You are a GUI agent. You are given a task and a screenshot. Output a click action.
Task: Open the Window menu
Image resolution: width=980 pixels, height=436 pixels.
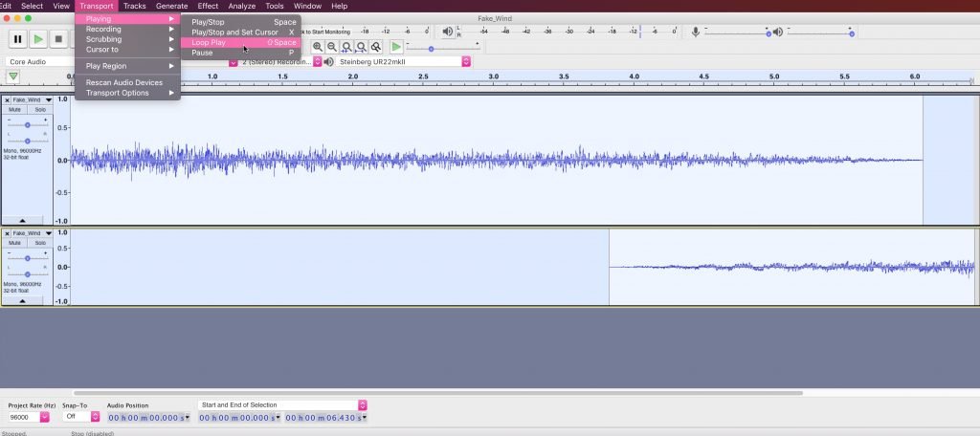307,6
